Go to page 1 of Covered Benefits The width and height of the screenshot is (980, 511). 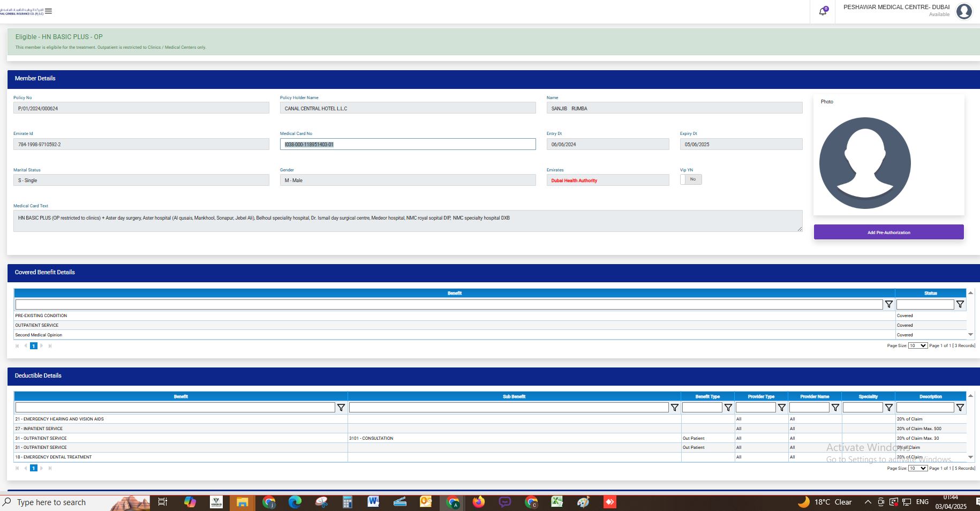click(33, 346)
